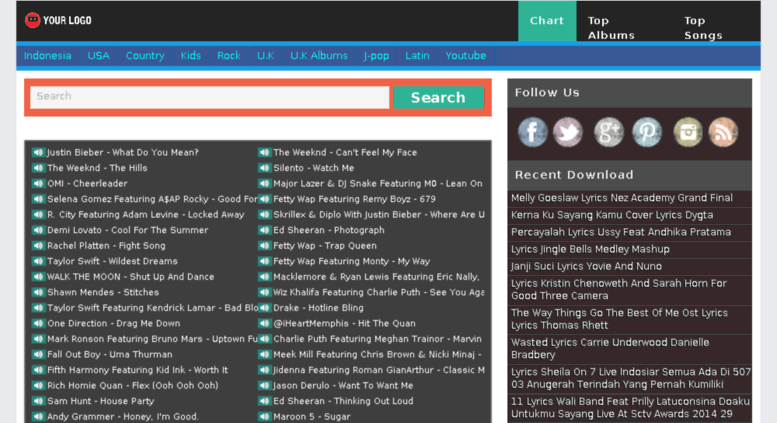Click the Google Plus icon
The width and height of the screenshot is (777, 423).
[609, 132]
